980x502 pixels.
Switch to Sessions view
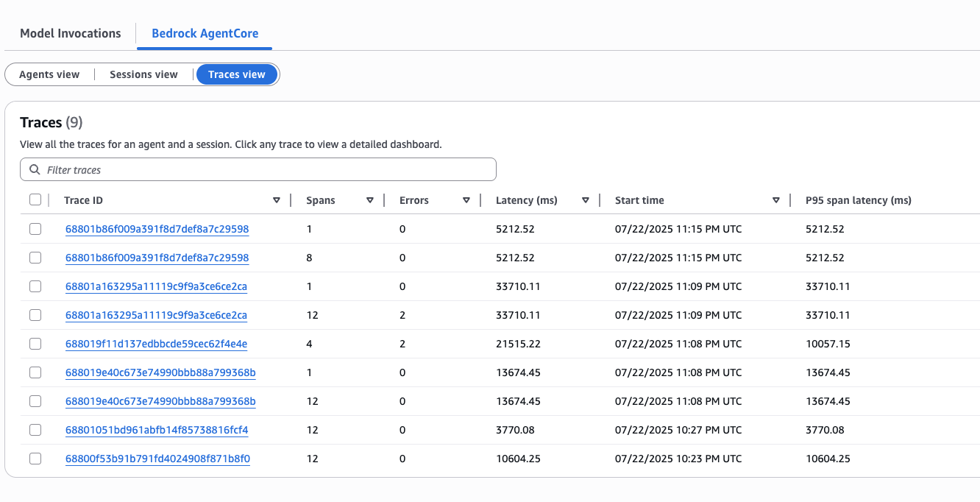[x=143, y=74]
